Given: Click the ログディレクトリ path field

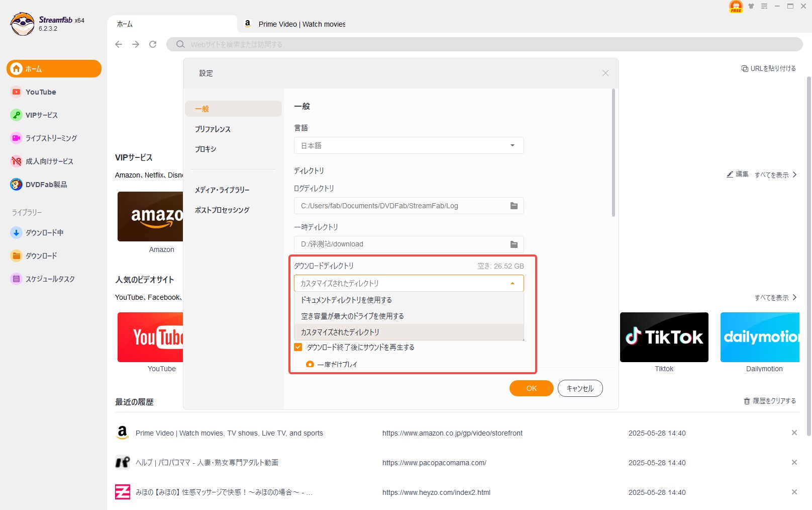Looking at the screenshot, I should click(x=409, y=206).
